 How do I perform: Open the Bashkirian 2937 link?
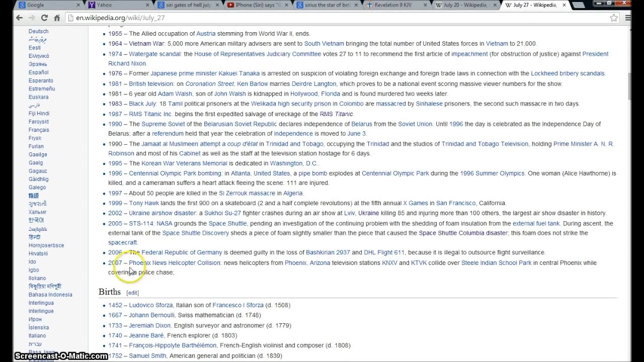(x=328, y=252)
